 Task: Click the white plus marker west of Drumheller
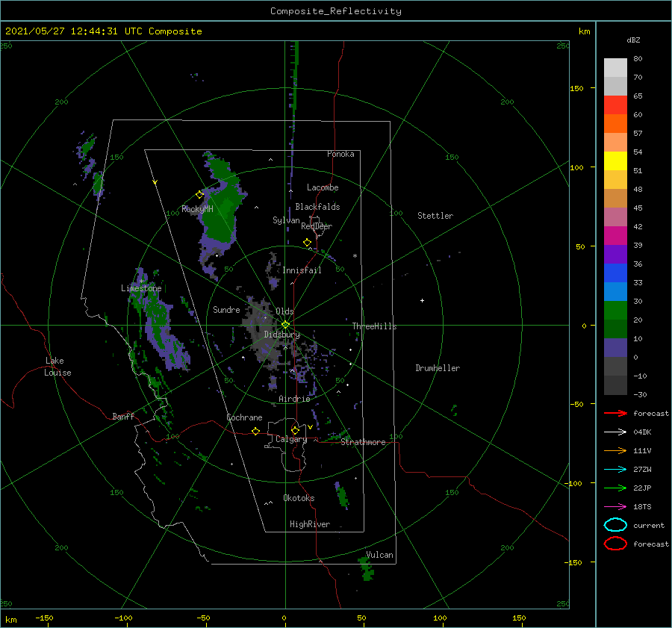tap(422, 300)
